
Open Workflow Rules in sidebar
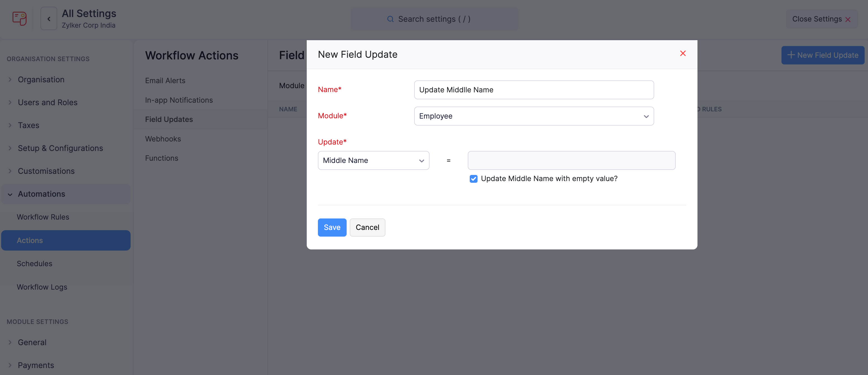click(x=43, y=217)
